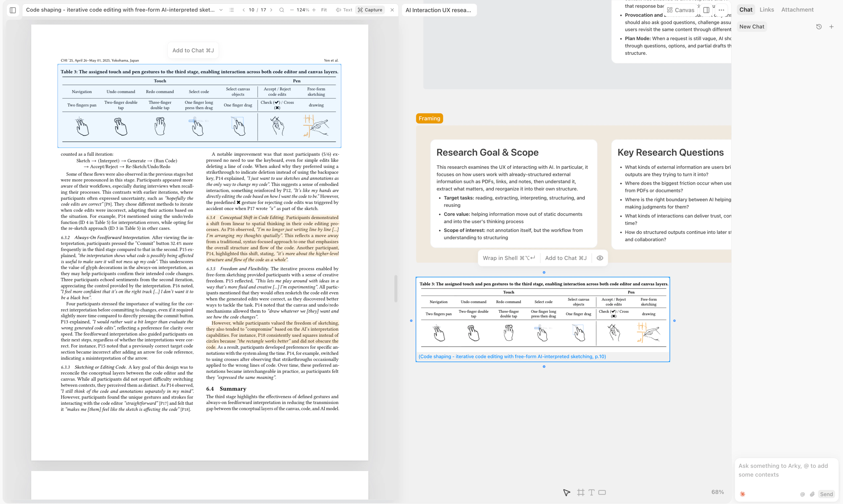843x504 pixels.
Task: Open the three-dots more options menu
Action: (721, 10)
